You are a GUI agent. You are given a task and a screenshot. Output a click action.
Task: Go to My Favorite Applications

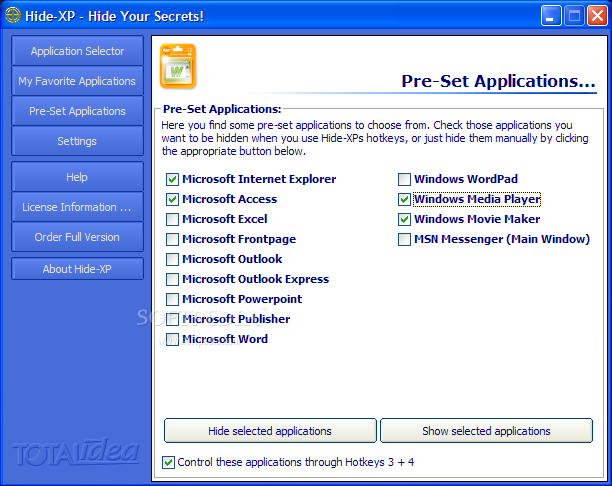click(x=77, y=81)
